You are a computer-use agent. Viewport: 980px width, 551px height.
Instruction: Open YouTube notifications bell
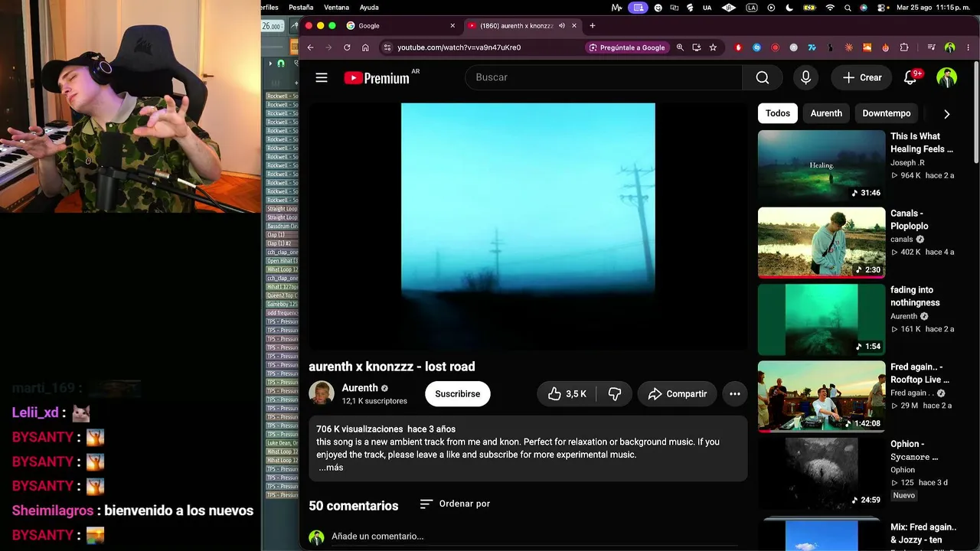[910, 77]
